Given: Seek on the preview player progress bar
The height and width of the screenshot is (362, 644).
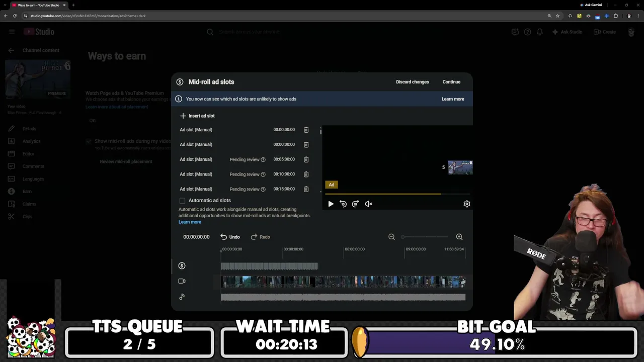Looking at the screenshot, I should click(x=396, y=194).
